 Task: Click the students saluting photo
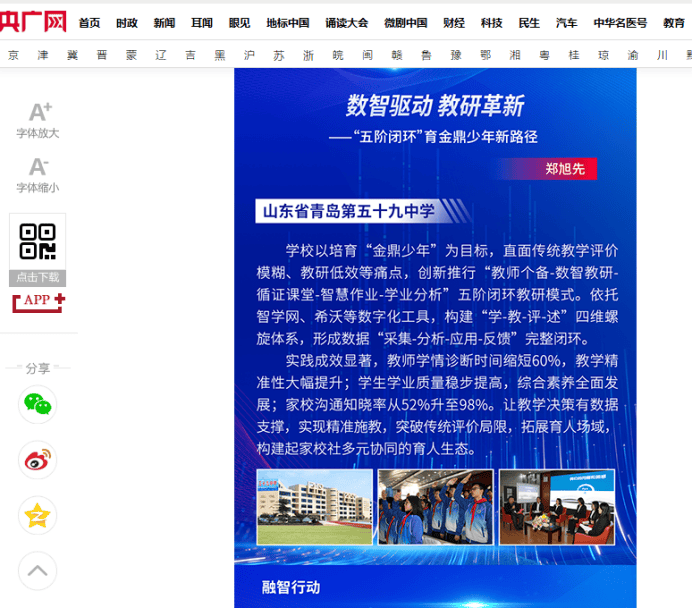pos(435,506)
